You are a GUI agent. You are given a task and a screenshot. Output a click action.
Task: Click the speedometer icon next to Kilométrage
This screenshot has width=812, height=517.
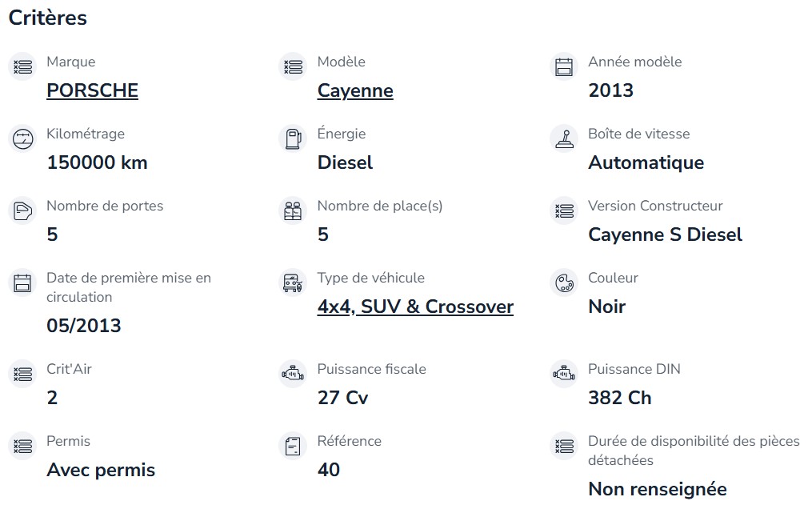[22, 138]
